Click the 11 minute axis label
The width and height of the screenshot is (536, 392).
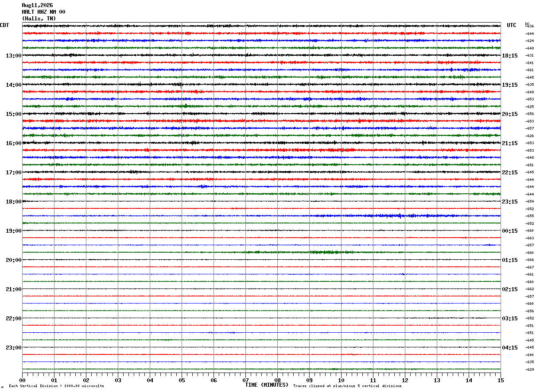tap(373, 380)
